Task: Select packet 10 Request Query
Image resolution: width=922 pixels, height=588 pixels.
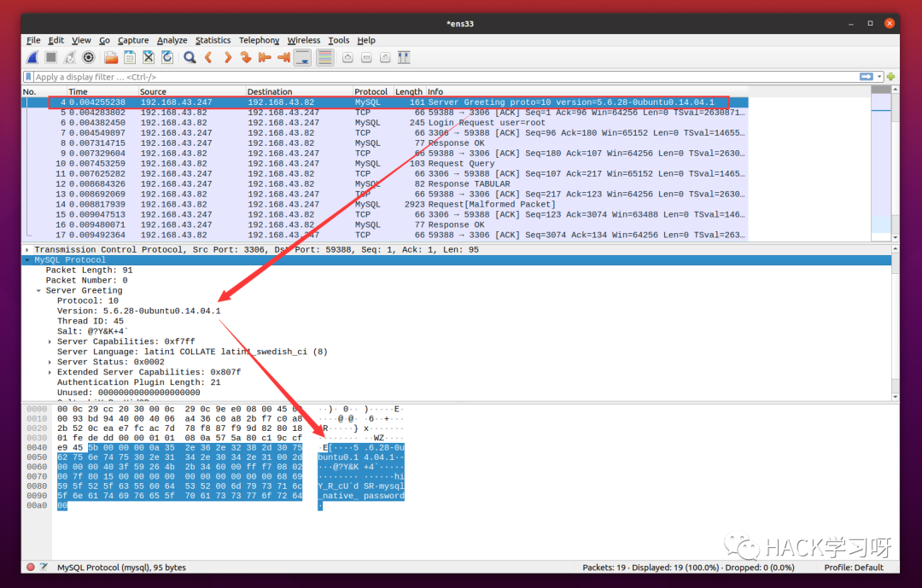Action: [x=385, y=164]
